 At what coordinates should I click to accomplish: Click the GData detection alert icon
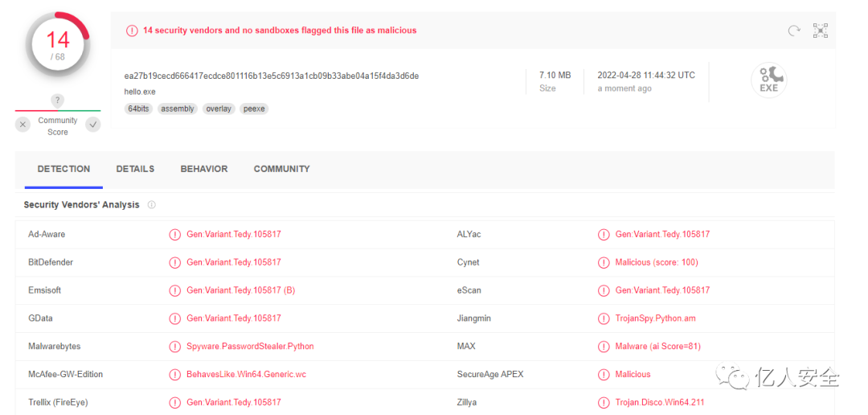[175, 318]
